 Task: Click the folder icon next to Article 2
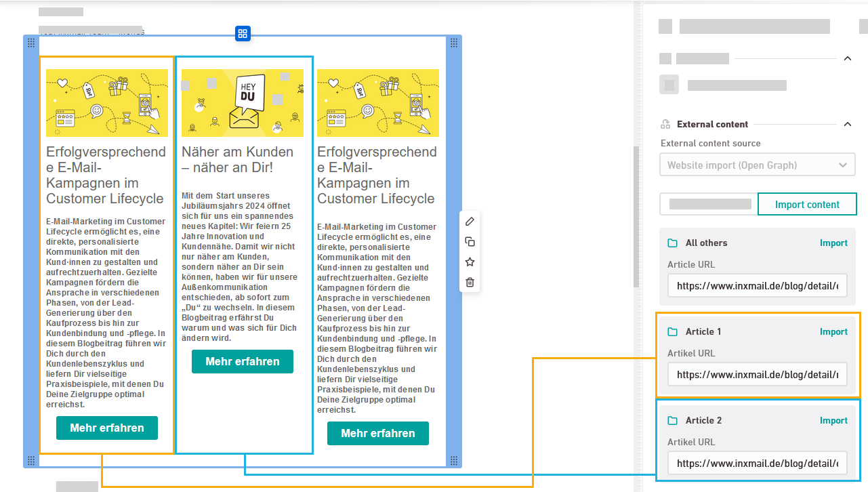[x=672, y=421]
